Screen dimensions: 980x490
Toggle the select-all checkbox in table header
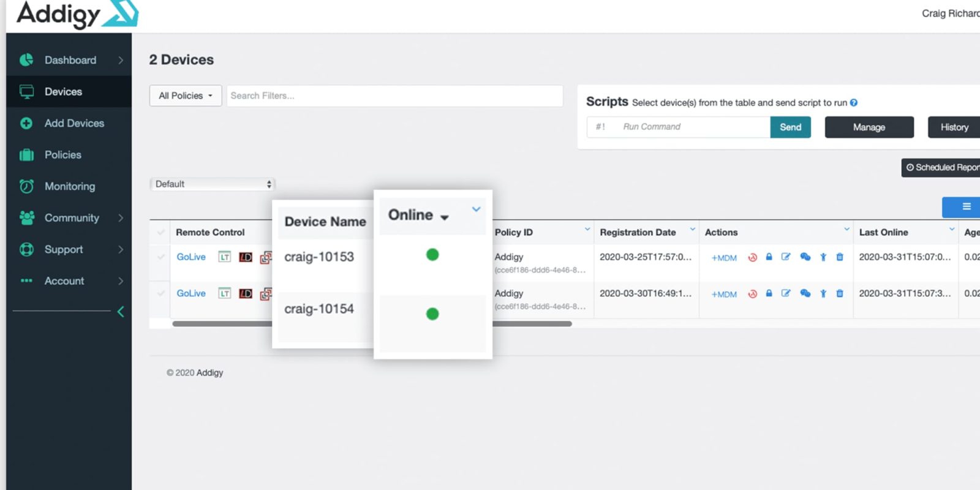161,232
